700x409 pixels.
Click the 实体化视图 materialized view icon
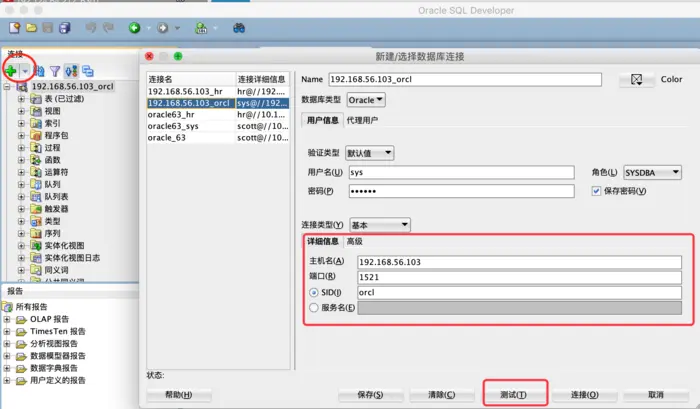tap(36, 246)
